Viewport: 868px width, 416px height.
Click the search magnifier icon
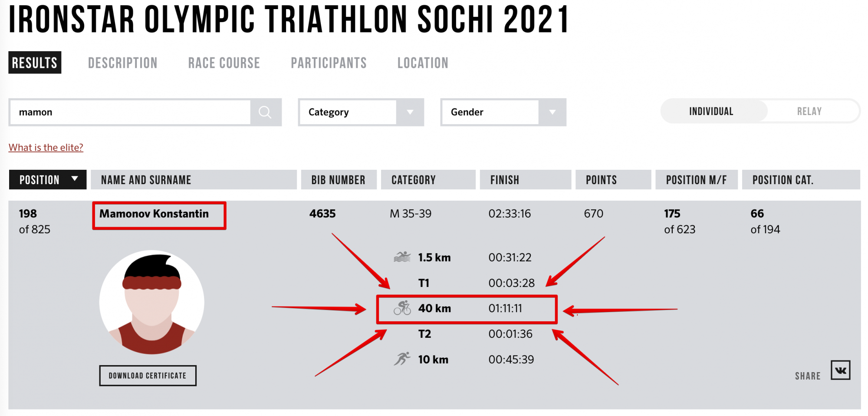[x=265, y=112]
